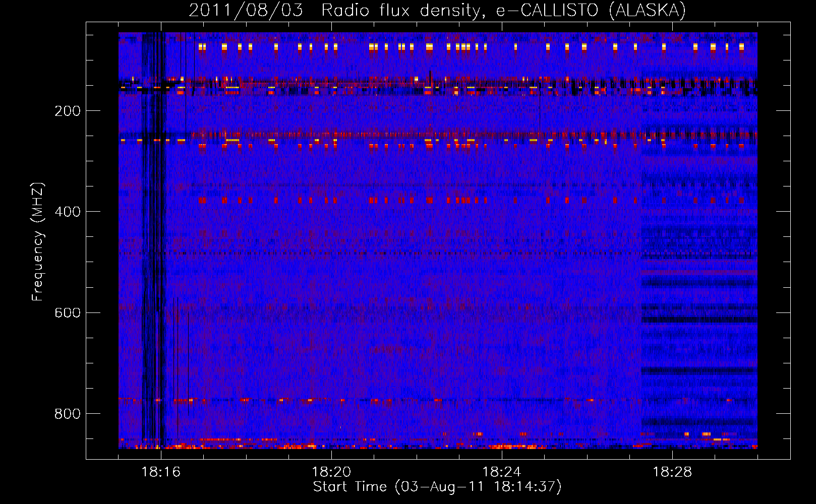Click the 18:24 time tick label
The height and width of the screenshot is (504, 816).
pos(502,472)
